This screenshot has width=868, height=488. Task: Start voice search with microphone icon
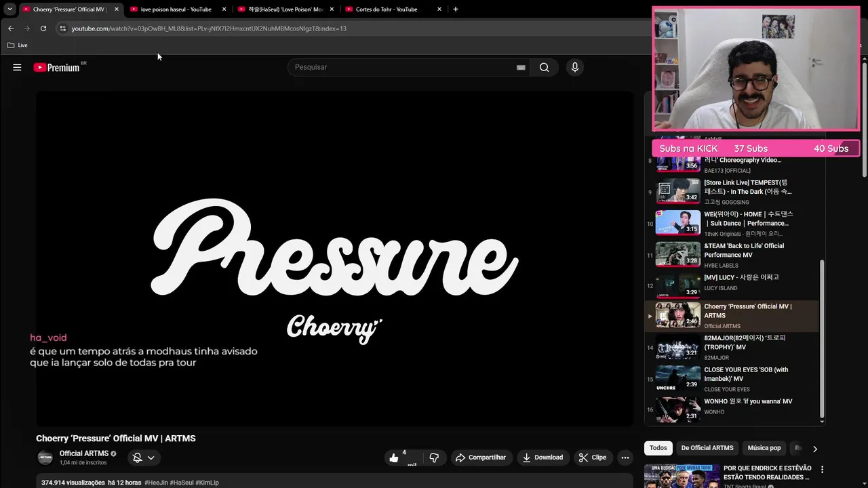click(575, 67)
